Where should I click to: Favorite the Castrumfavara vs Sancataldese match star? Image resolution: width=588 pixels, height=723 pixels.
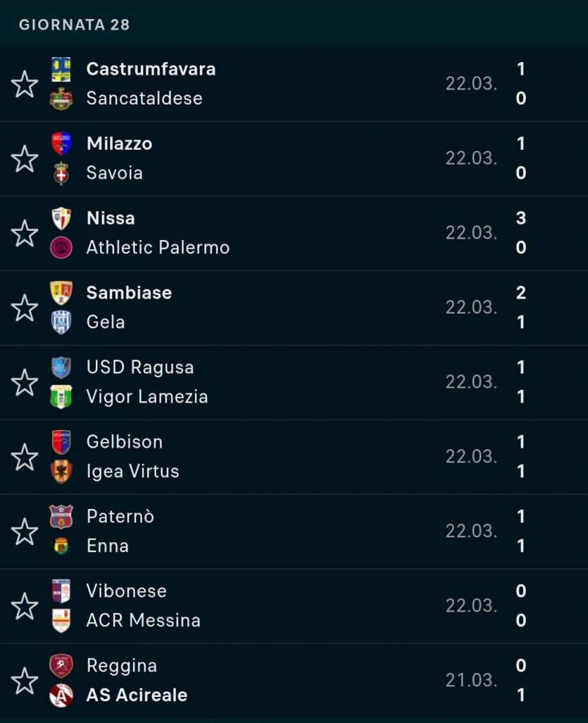pos(25,84)
